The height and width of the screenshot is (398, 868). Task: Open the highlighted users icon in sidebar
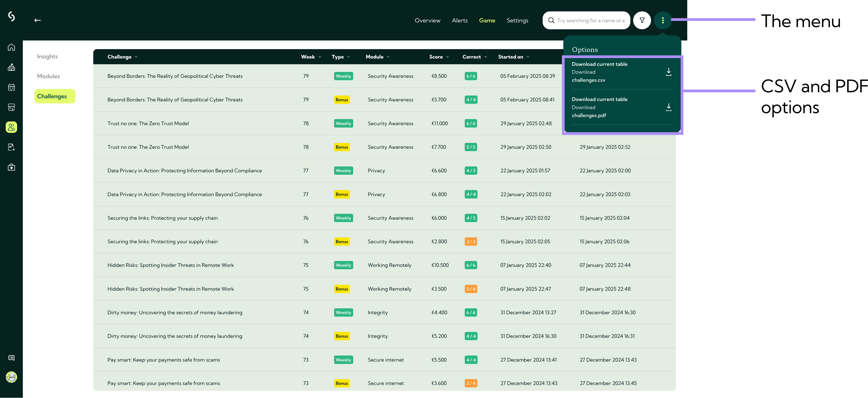click(11, 127)
